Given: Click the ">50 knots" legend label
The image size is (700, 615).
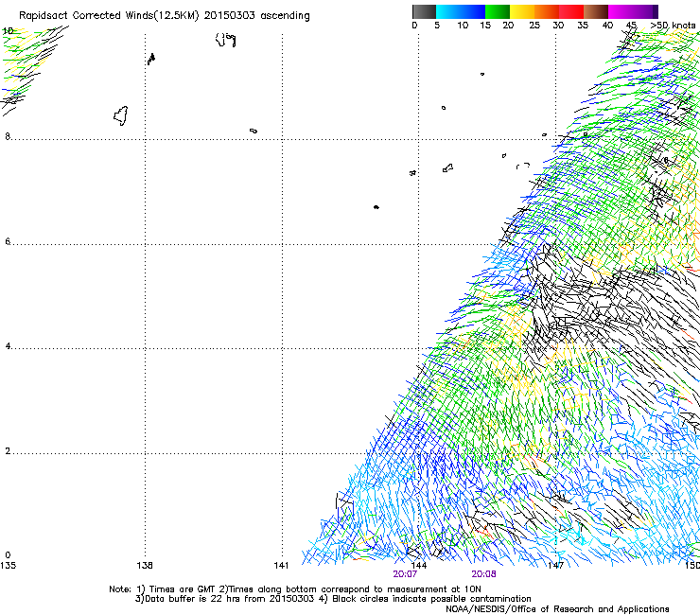Looking at the screenshot, I should (x=673, y=26).
